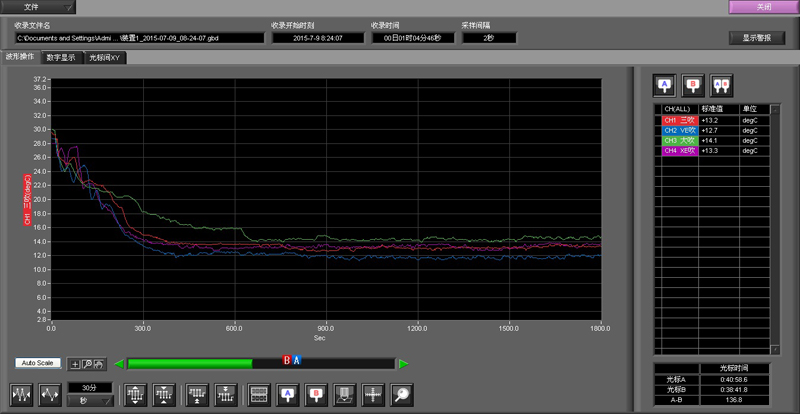Screen dimensions: 800x414
Task: Click the 光标时间 table header
Action: tap(735, 369)
